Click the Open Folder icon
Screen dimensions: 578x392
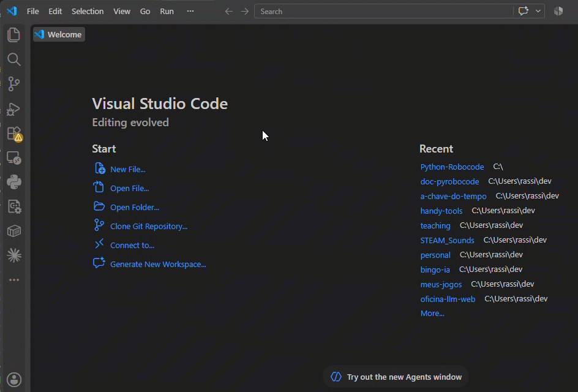point(99,206)
